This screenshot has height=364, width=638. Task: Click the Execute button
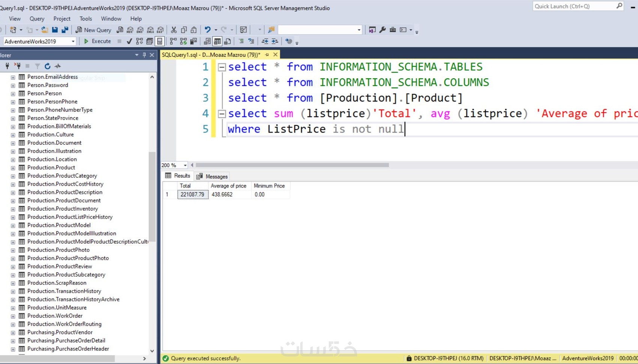coord(97,41)
